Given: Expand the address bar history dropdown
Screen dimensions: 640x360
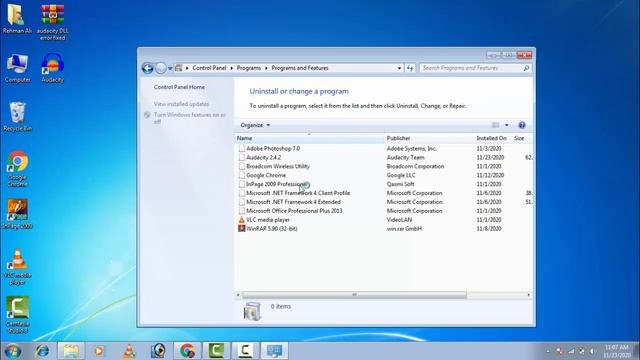Looking at the screenshot, I should pyautogui.click(x=399, y=68).
